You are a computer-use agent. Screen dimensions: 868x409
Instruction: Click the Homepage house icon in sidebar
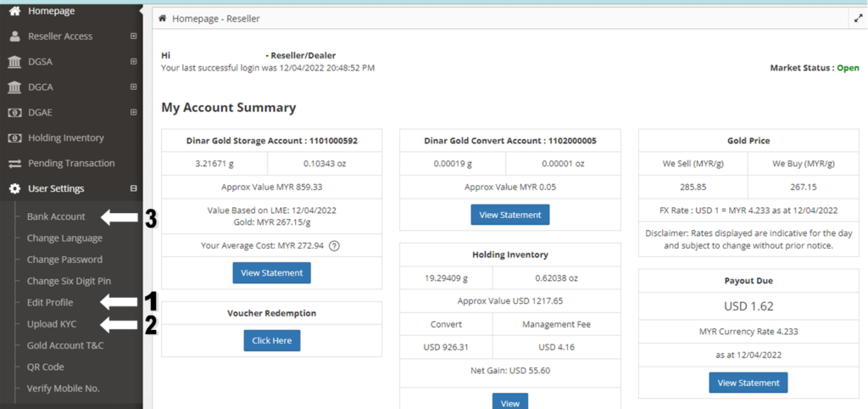[x=14, y=11]
